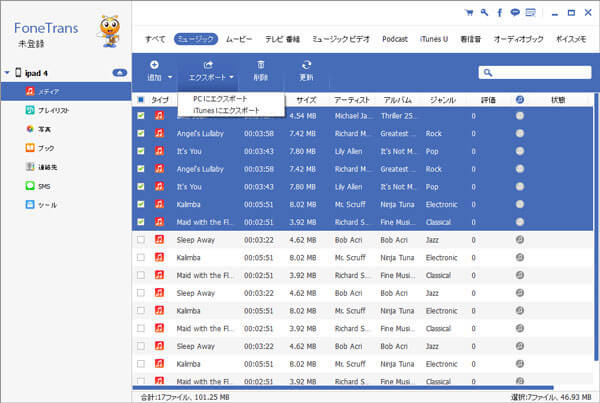Uncheck the selected Kalimba row checkbox

(x=141, y=204)
